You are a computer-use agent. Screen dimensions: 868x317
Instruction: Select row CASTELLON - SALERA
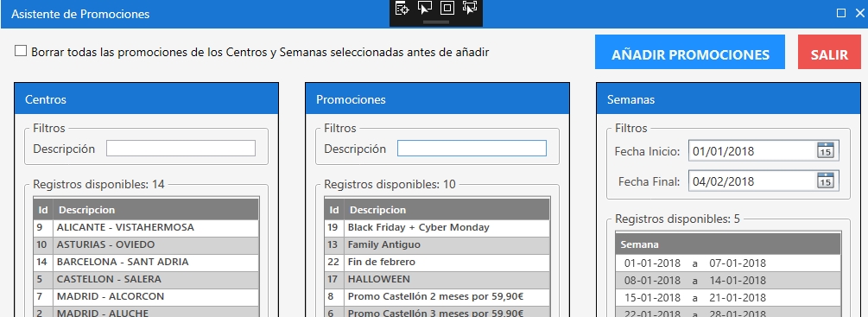(146, 279)
